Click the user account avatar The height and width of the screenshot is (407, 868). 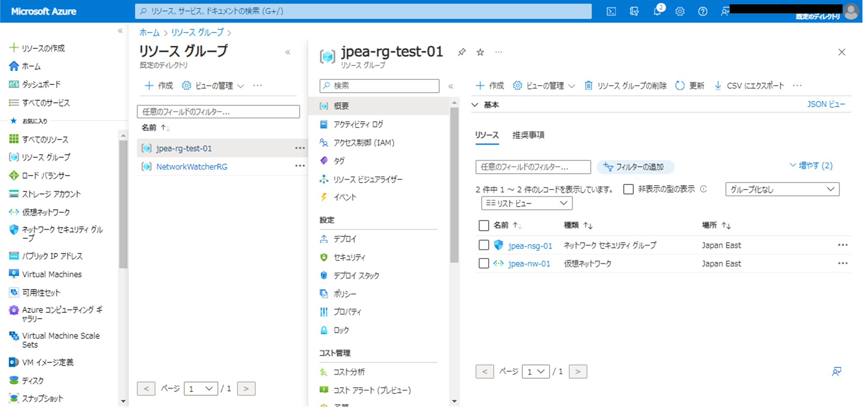pos(851,12)
